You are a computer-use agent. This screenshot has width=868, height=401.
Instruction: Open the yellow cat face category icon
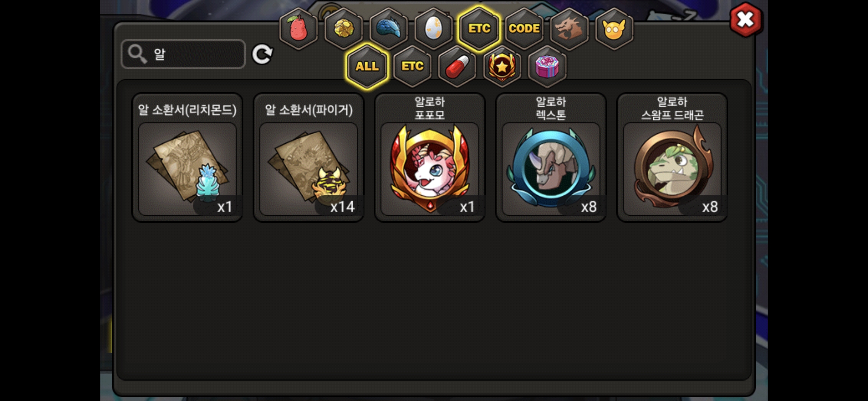614,29
